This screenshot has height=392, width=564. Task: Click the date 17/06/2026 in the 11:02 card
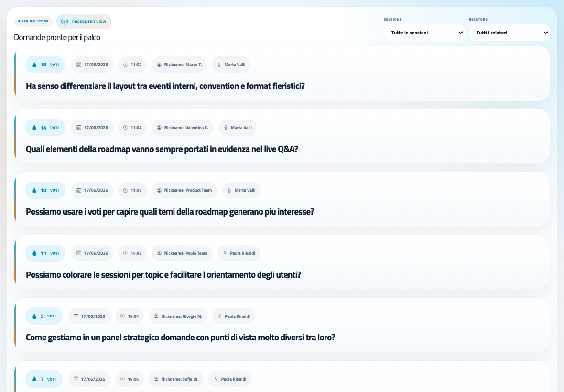tap(96, 65)
